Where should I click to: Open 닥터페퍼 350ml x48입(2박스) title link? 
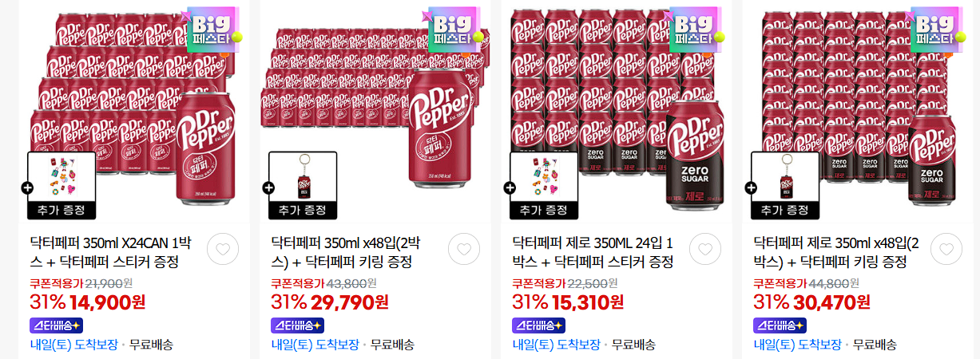pos(354,252)
